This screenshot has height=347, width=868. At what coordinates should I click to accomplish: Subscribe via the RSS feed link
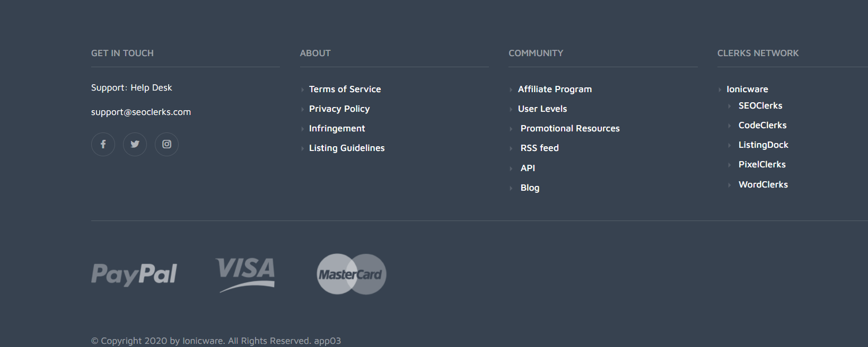pos(539,148)
